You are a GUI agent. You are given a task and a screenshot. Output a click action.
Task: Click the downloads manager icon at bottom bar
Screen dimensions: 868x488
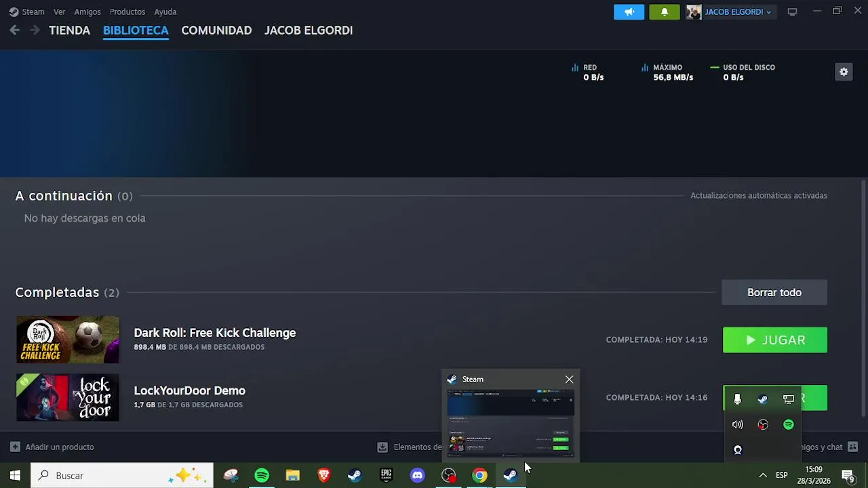click(x=382, y=447)
